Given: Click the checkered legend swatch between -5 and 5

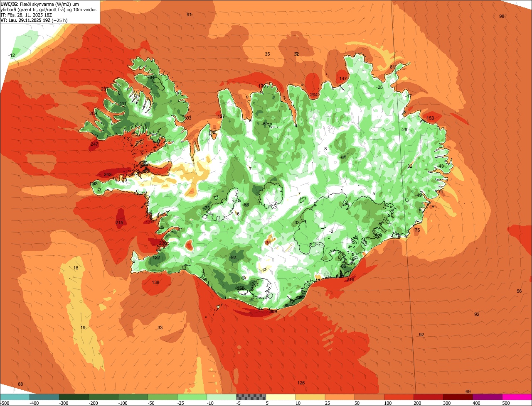Looking at the screenshot, I should (x=251, y=397).
